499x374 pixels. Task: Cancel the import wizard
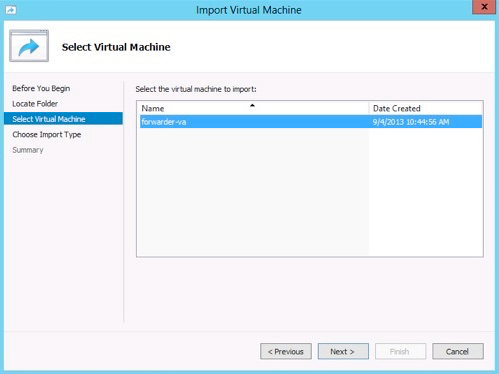point(458,351)
